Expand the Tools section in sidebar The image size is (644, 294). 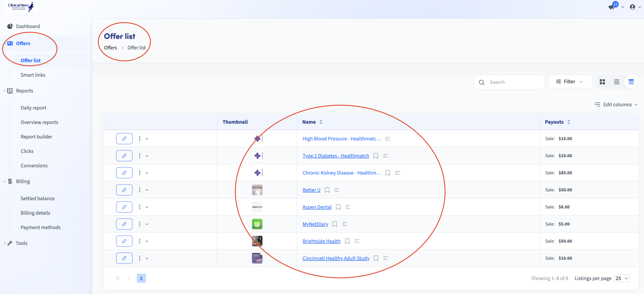(5, 243)
